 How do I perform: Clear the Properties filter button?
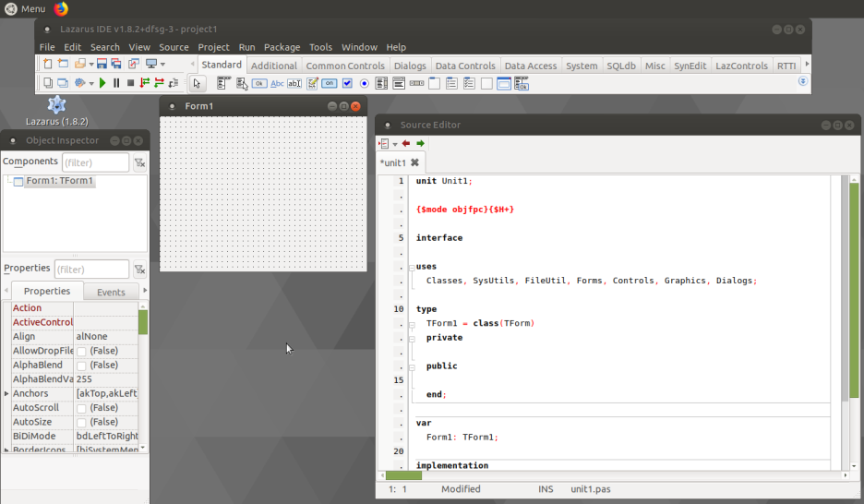click(x=140, y=270)
